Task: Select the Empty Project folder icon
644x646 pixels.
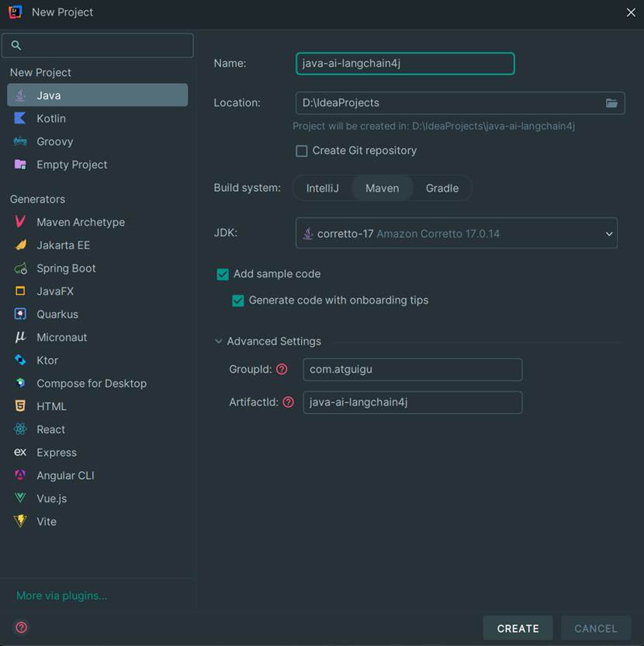Action: coord(19,165)
